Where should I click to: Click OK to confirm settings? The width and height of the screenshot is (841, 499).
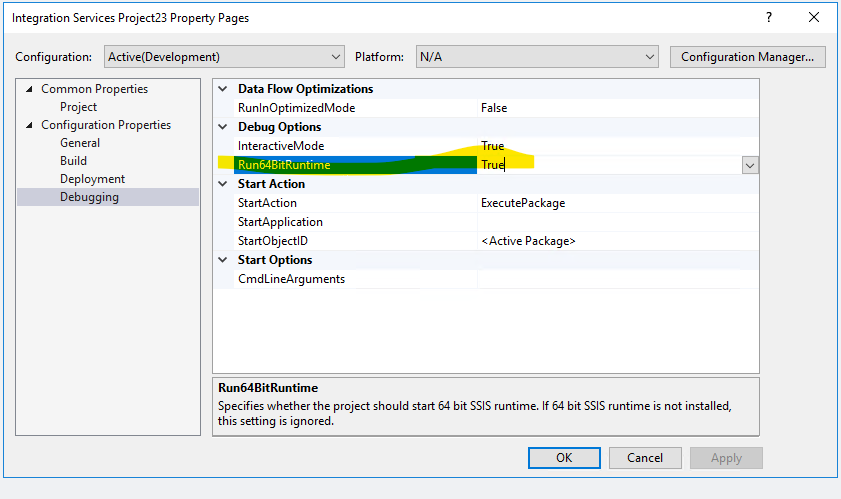click(564, 458)
